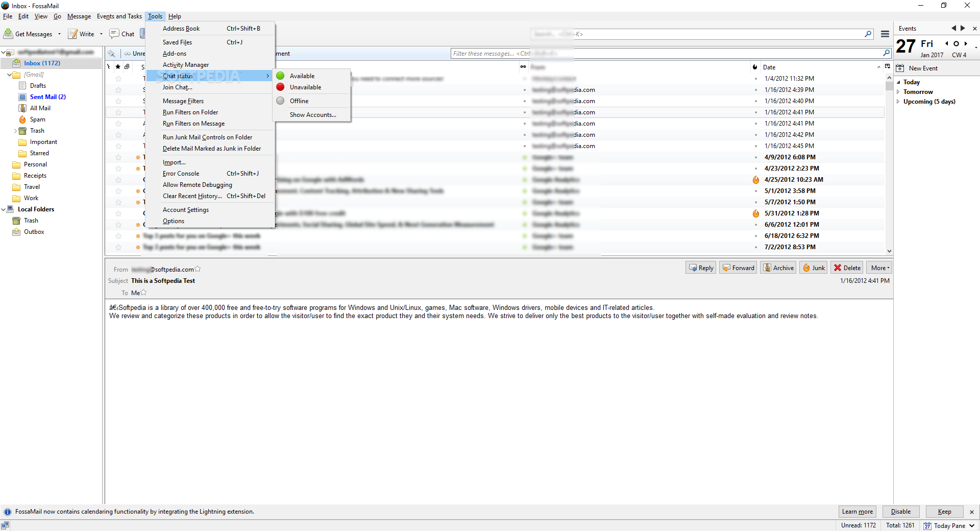
Task: Collapse the [Gmail] folder tree
Action: click(9, 75)
